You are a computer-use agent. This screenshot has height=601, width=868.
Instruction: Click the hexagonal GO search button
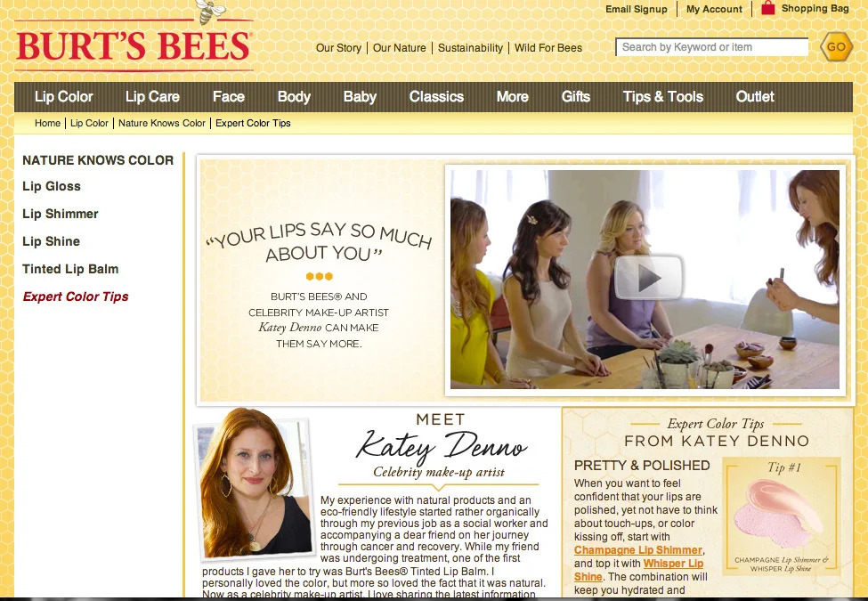836,46
